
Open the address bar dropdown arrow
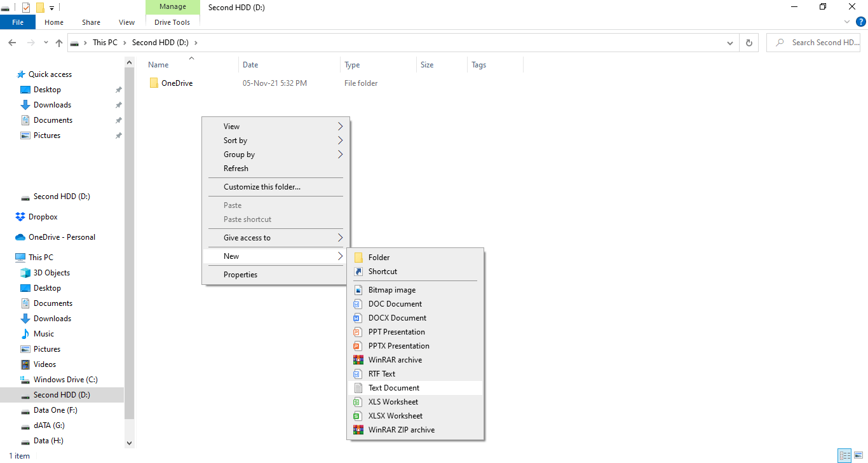729,42
